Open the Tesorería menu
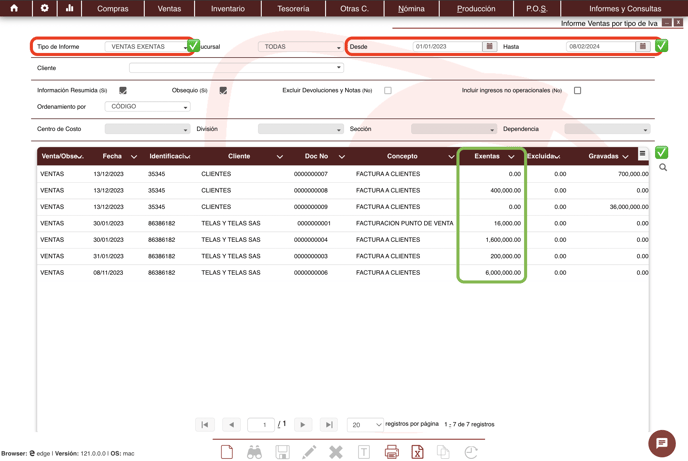 293,8
